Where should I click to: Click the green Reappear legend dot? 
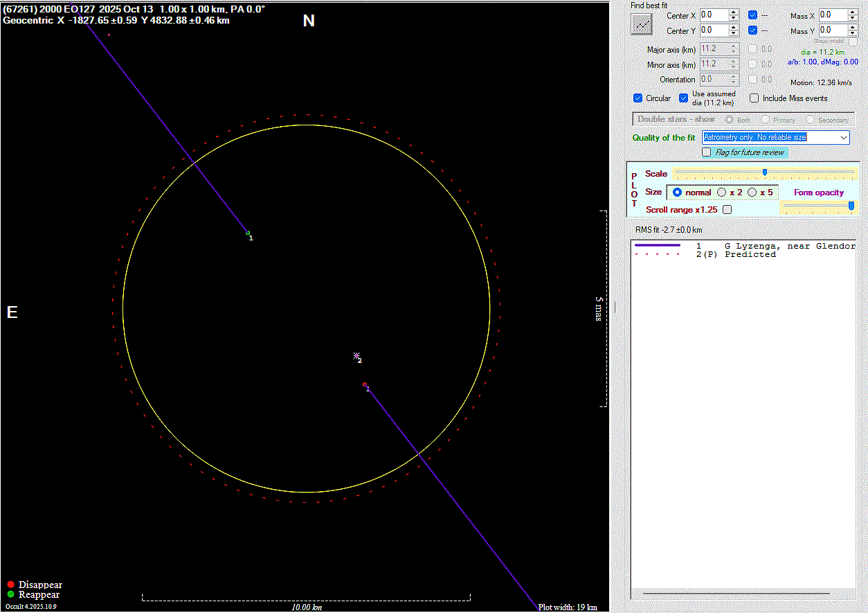click(x=10, y=594)
